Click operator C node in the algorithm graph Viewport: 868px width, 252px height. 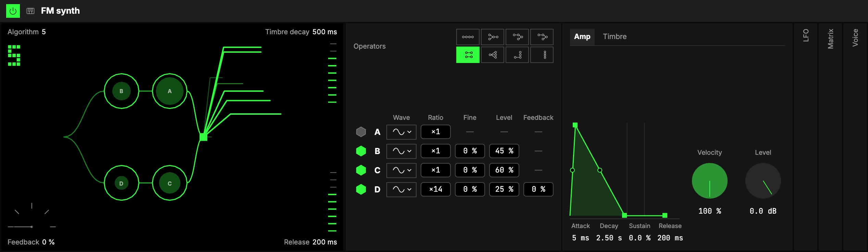(x=170, y=183)
